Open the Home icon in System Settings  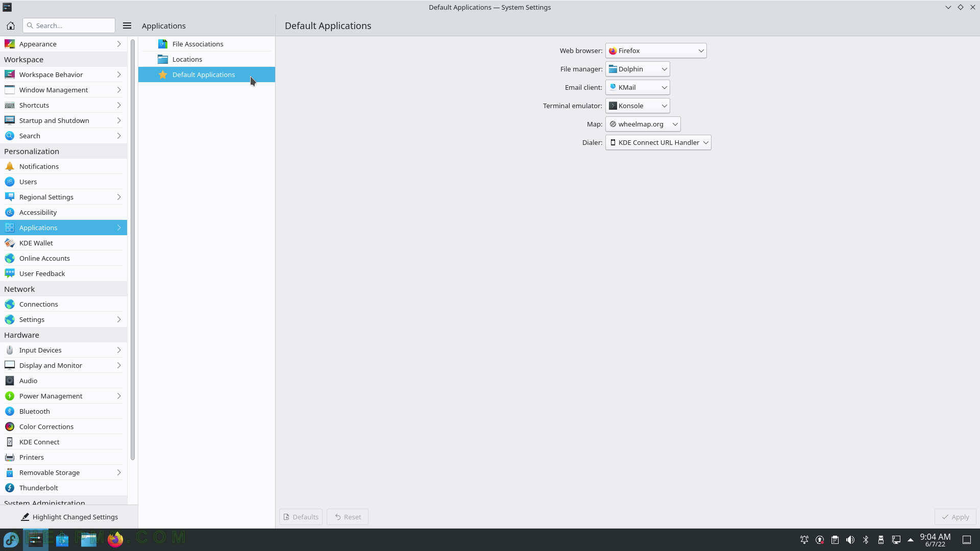click(11, 26)
